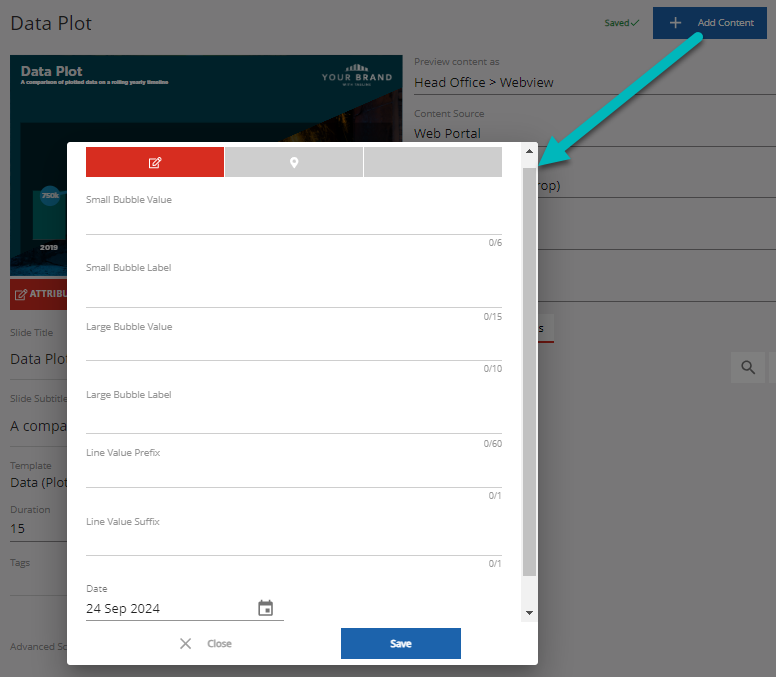Click the Slide Subtitle field
This screenshot has width=776, height=677.
[39, 426]
